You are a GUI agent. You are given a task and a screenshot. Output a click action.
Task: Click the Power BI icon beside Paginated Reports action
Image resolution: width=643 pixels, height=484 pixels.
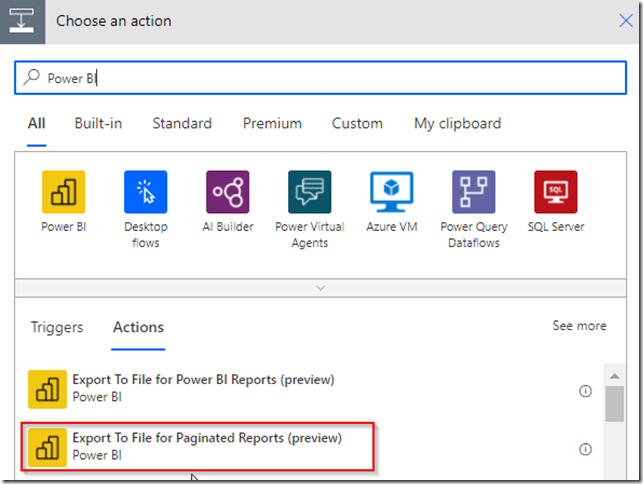pyautogui.click(x=47, y=447)
